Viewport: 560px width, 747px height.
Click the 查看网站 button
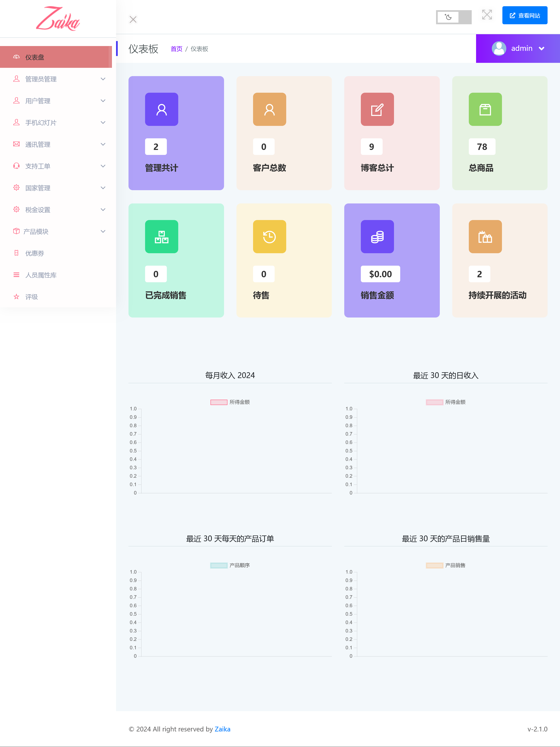click(525, 16)
